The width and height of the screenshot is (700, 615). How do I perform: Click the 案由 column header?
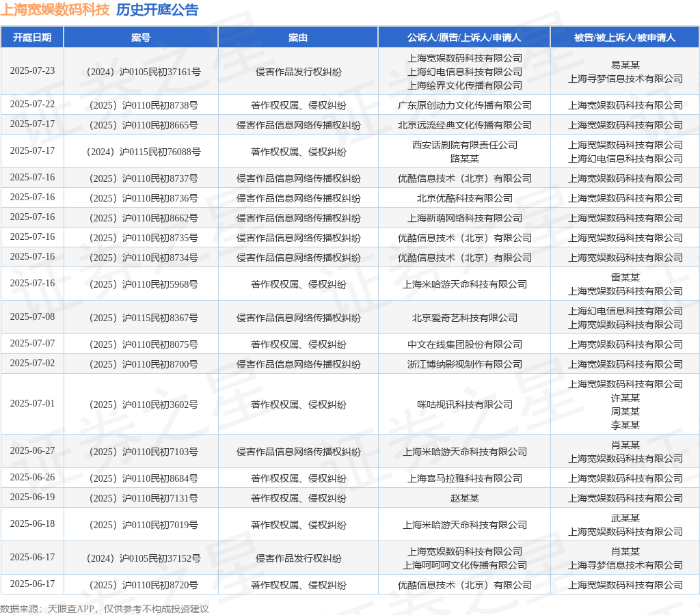[298, 38]
